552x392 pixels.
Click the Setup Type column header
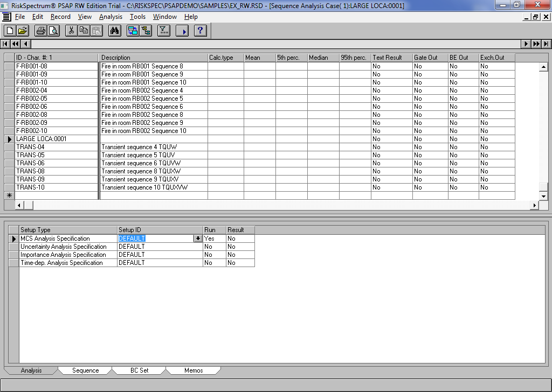pyautogui.click(x=68, y=230)
